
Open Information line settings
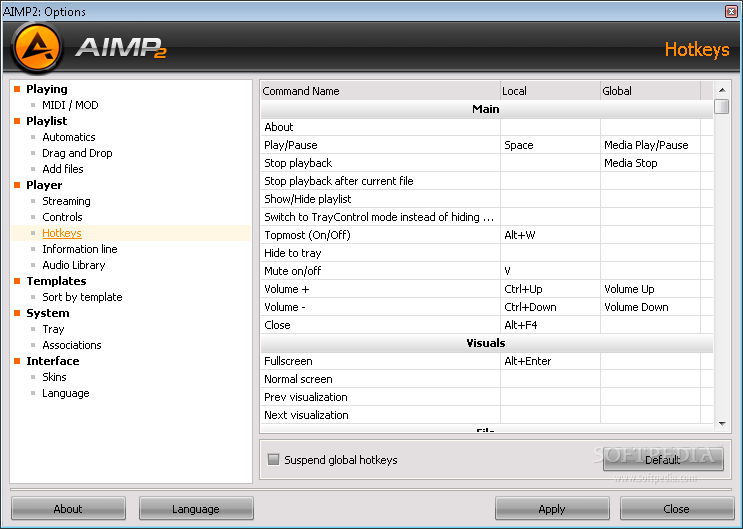(x=80, y=249)
